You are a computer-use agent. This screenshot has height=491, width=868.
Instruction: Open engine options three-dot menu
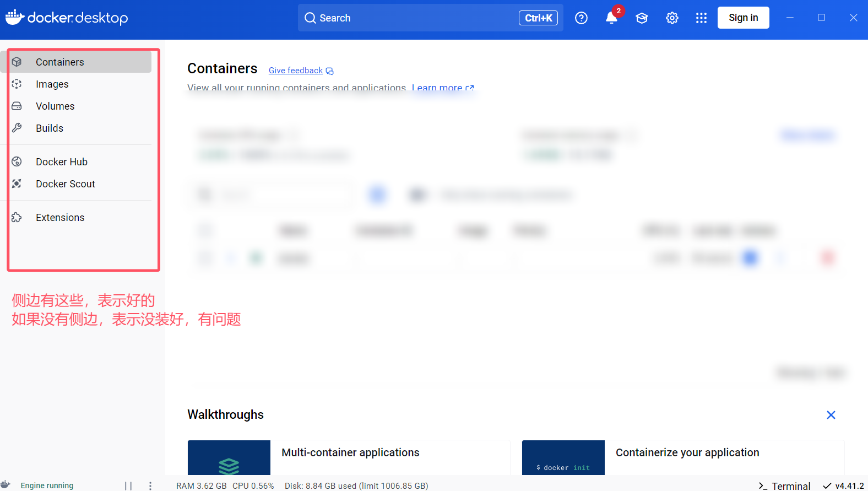coord(150,485)
